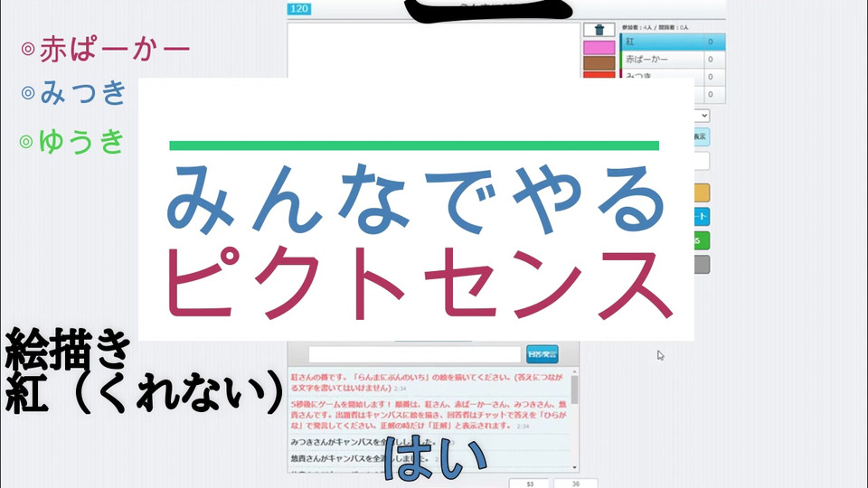Click the blue button ending in ート
Image resolution: width=868 pixels, height=488 pixels.
(x=702, y=216)
